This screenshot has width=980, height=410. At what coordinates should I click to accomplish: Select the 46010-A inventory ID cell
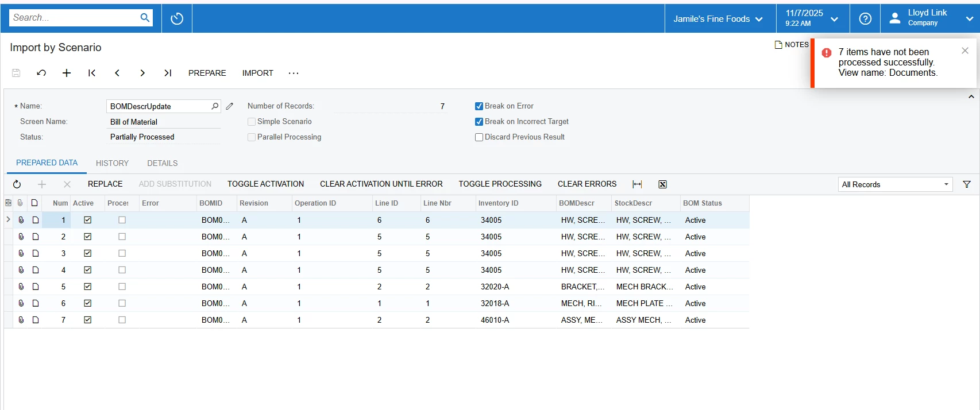tap(515, 320)
